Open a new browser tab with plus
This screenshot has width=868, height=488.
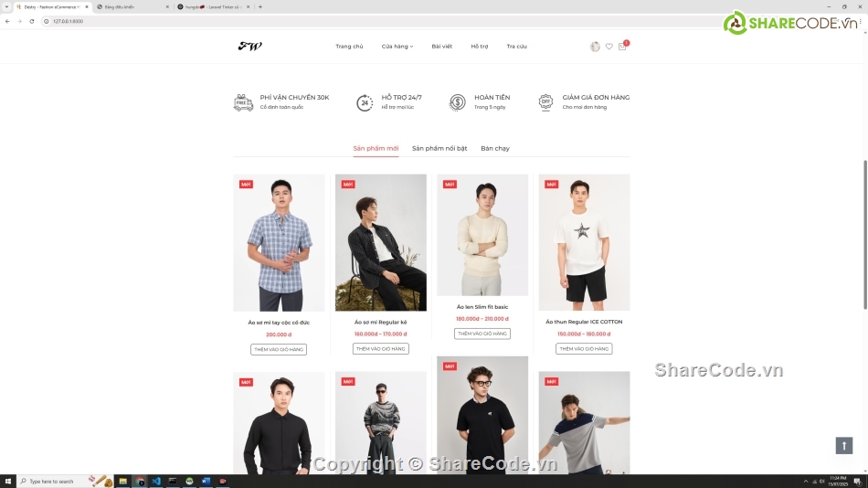click(x=260, y=6)
